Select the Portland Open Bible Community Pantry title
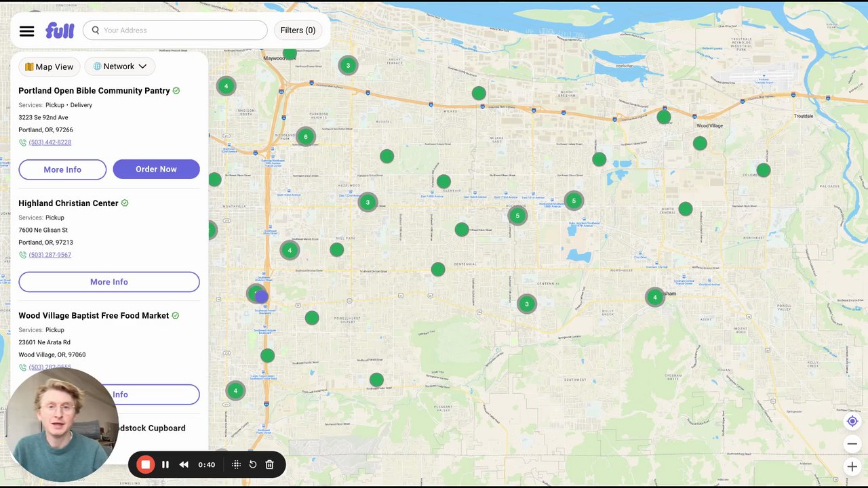 pos(94,91)
